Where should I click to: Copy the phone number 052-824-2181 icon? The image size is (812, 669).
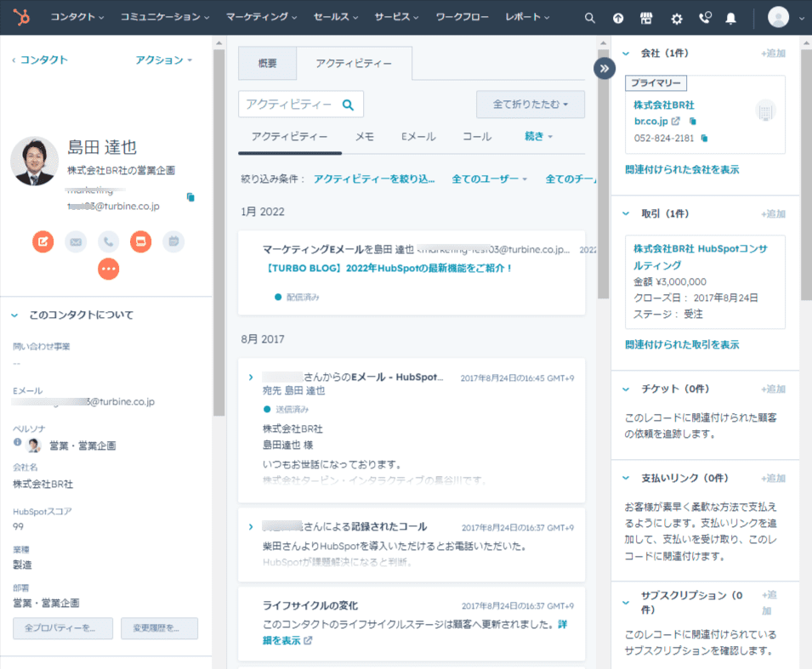tap(704, 139)
